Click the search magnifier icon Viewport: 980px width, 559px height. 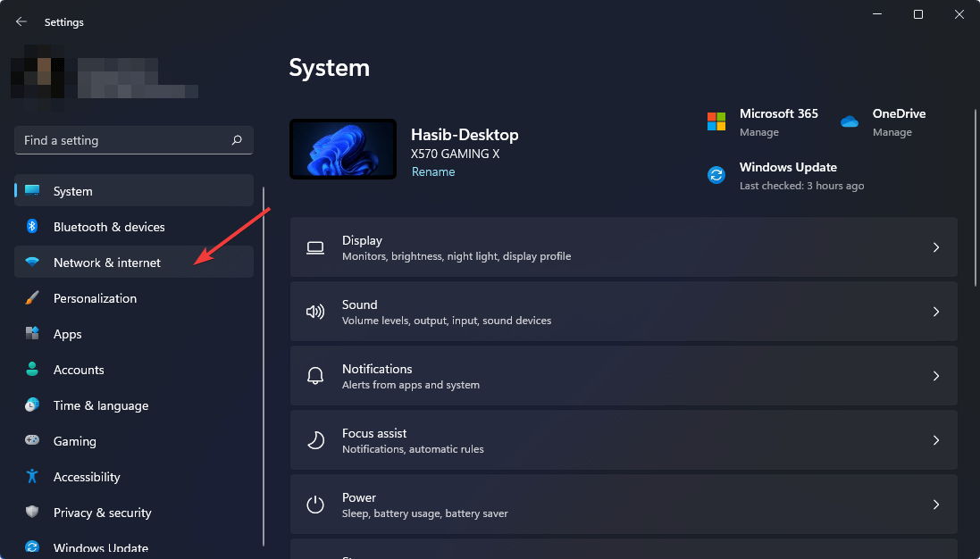(x=237, y=140)
